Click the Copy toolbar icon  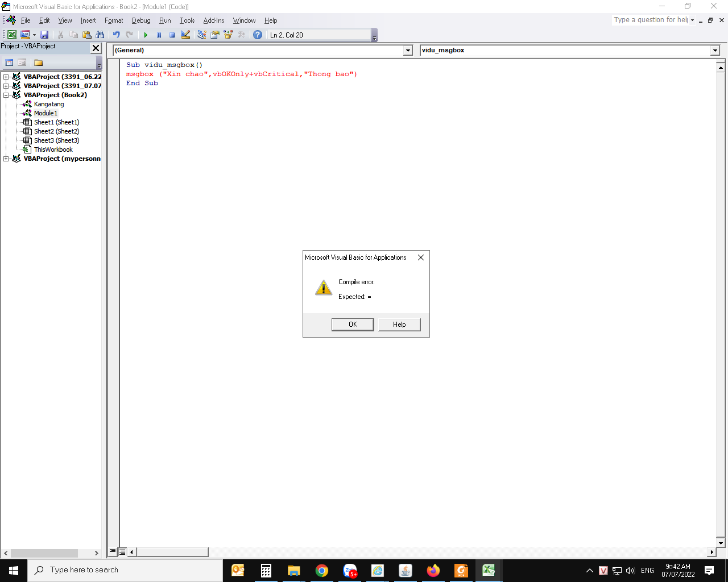click(74, 35)
